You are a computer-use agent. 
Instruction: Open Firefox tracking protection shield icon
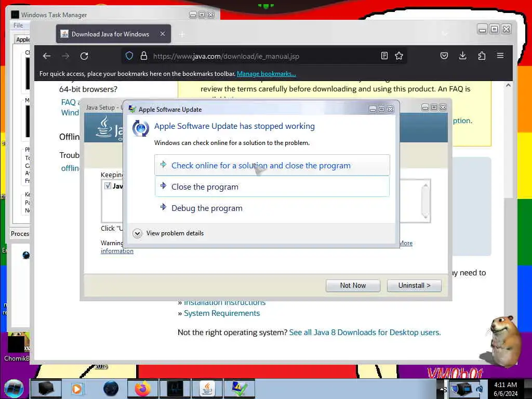coord(129,56)
